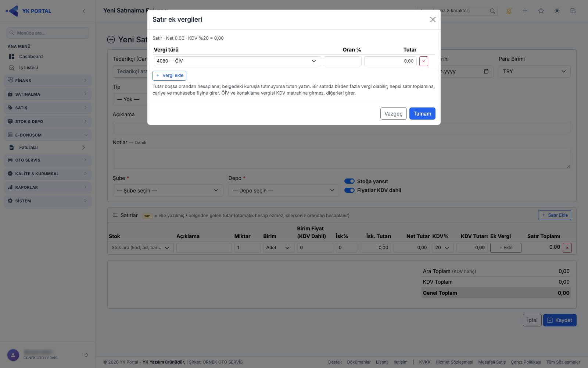Click the checklist icon in top bar
The height and width of the screenshot is (368, 588).
click(x=573, y=11)
